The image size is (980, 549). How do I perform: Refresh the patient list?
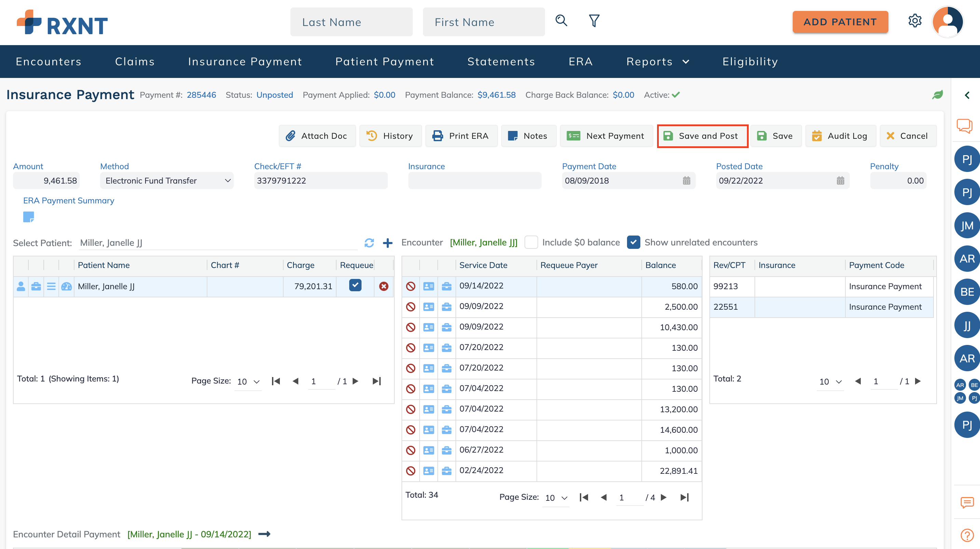369,243
